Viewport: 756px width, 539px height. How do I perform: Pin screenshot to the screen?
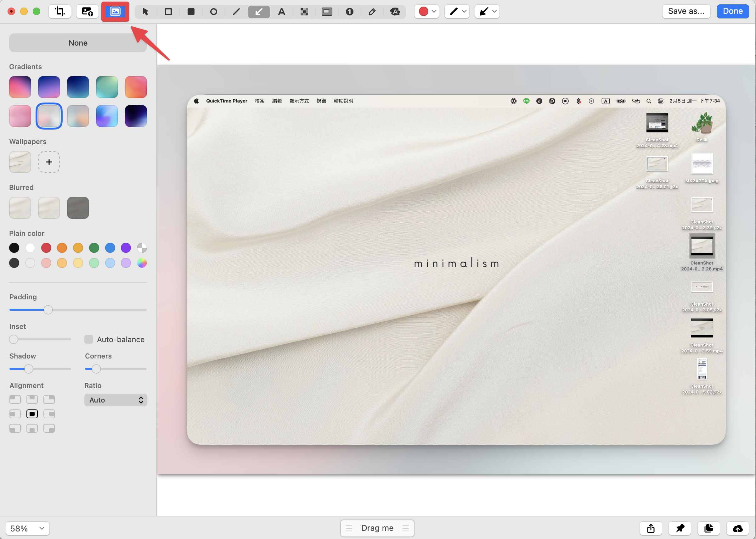[x=680, y=528]
